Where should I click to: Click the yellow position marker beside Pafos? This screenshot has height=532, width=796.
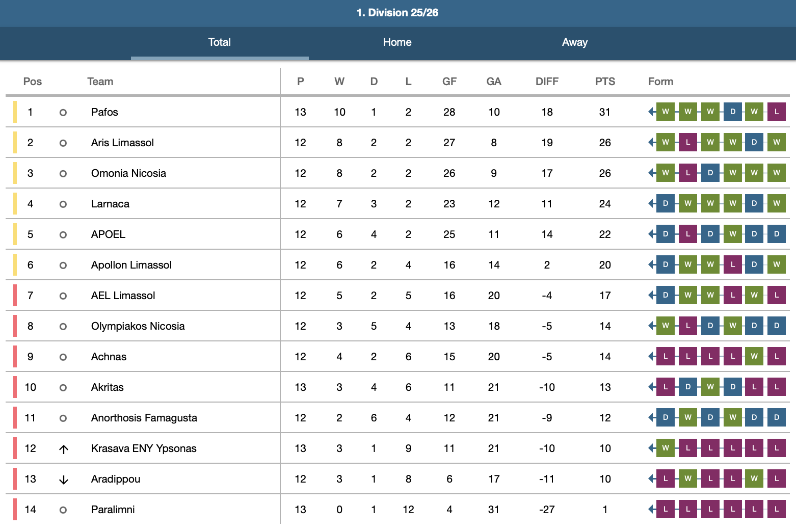pos(15,112)
